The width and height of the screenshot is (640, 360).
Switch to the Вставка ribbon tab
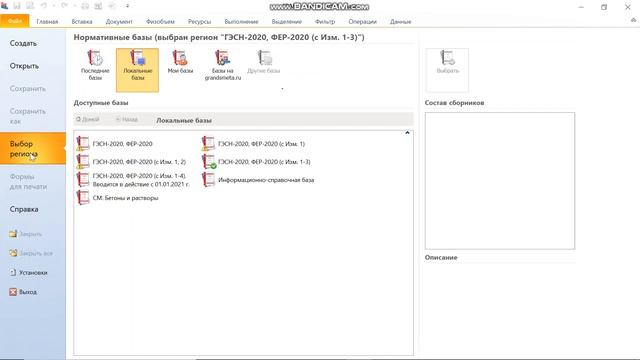(82, 21)
